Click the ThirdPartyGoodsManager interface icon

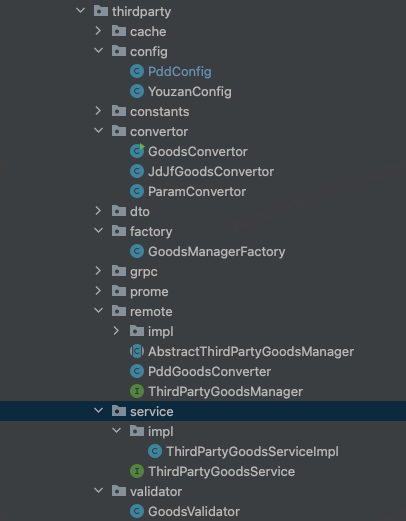pos(137,391)
